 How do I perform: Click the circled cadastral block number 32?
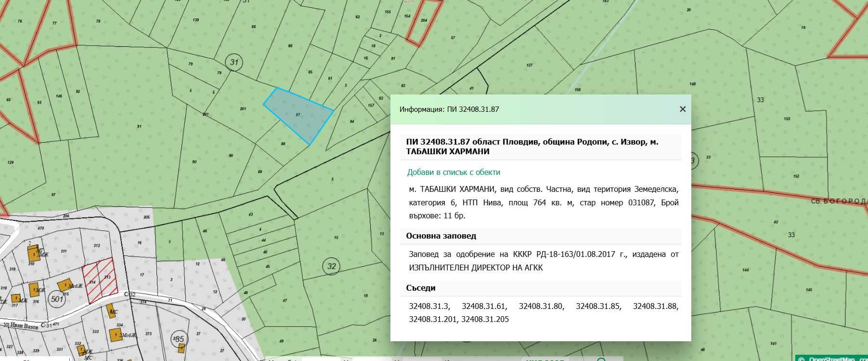tap(331, 266)
